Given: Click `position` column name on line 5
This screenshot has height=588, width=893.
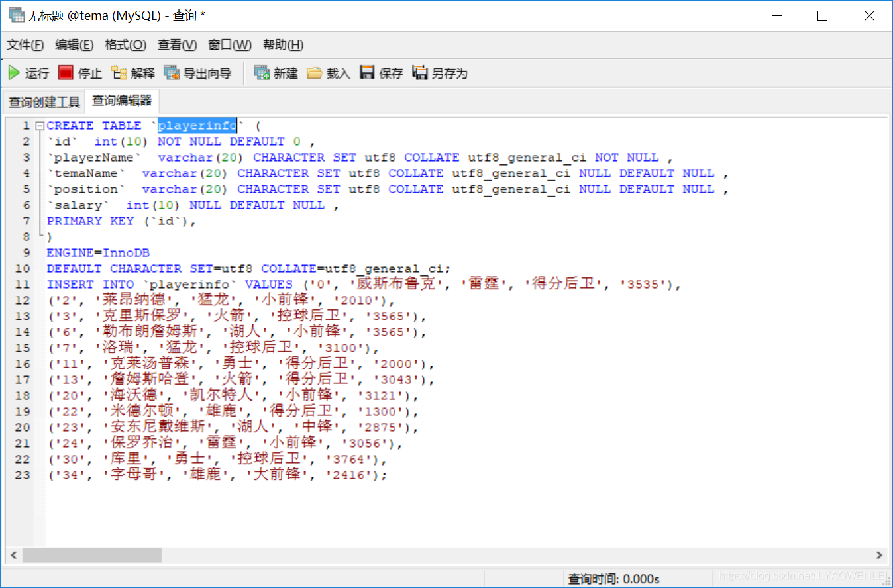Looking at the screenshot, I should 86,189.
